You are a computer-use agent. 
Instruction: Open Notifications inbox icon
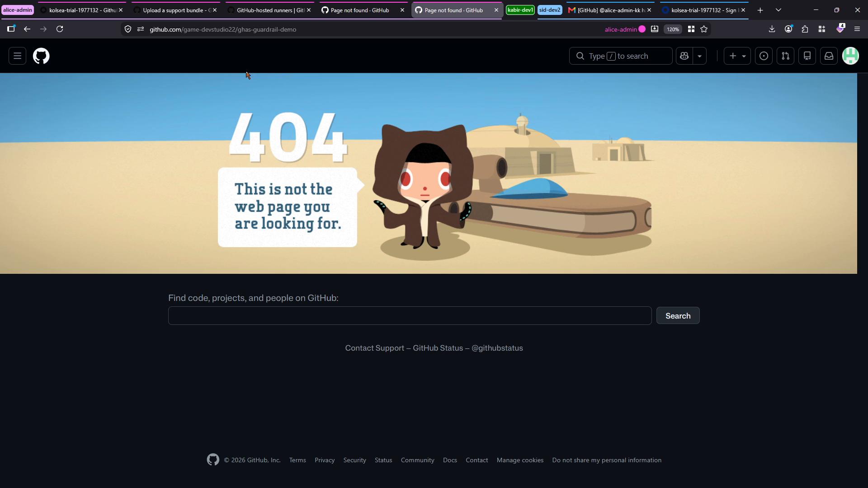[829, 56]
